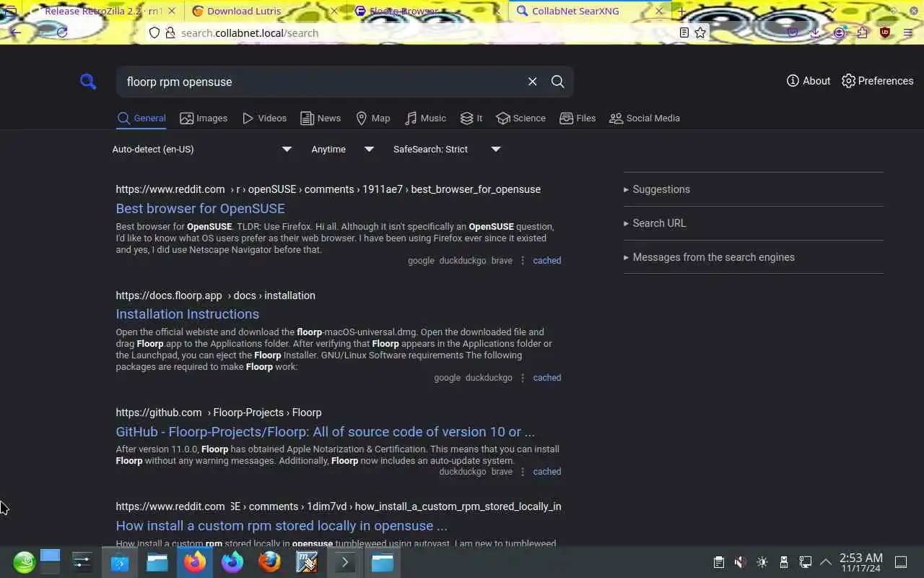Adjust screen brightness tray icon
This screenshot has width=924, height=578.
pyautogui.click(x=762, y=562)
